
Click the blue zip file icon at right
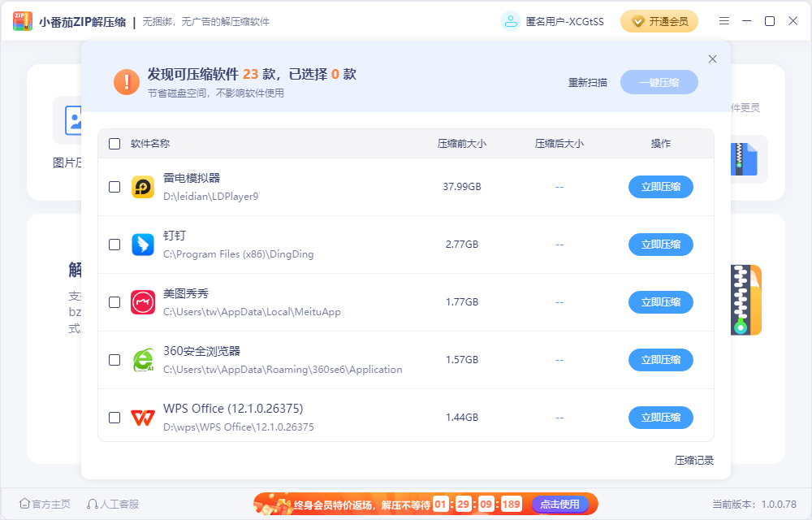point(744,159)
